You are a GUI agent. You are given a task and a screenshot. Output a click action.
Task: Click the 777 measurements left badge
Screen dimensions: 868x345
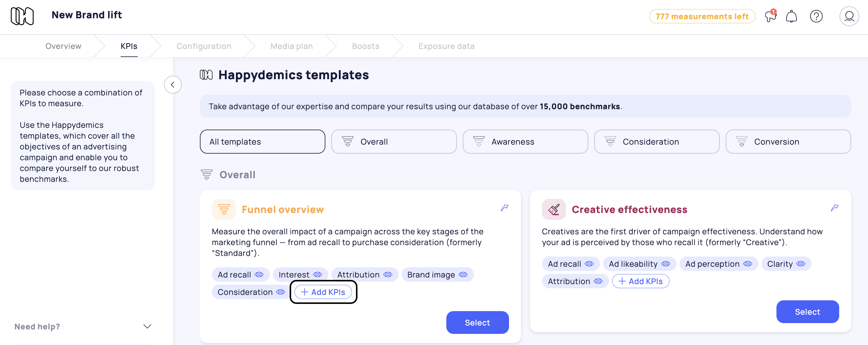(x=702, y=16)
